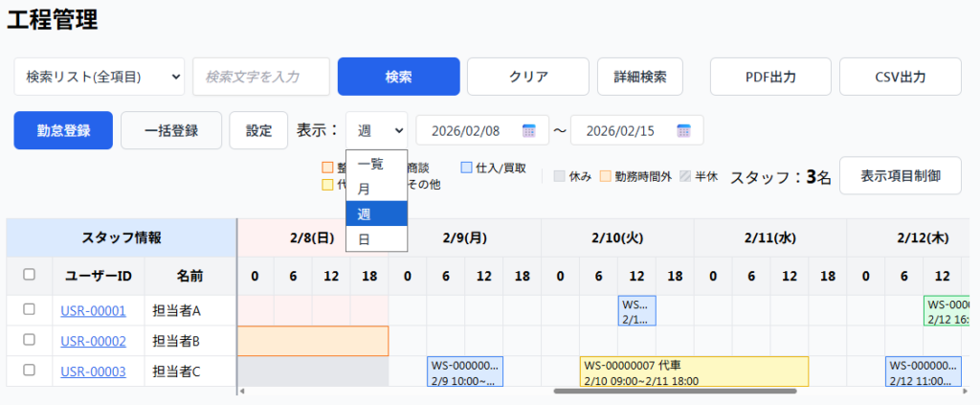Check the box for USR-00003 row
This screenshot has width=980, height=405.
pyautogui.click(x=30, y=370)
